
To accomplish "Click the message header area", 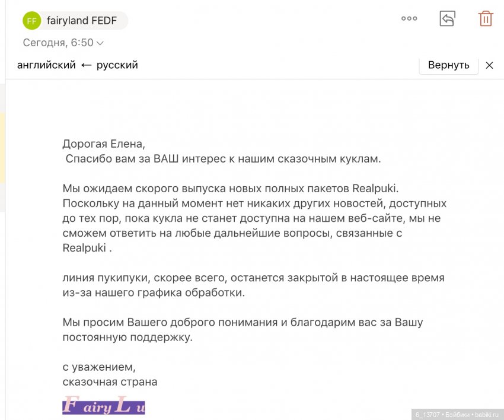I will pos(178,20).
